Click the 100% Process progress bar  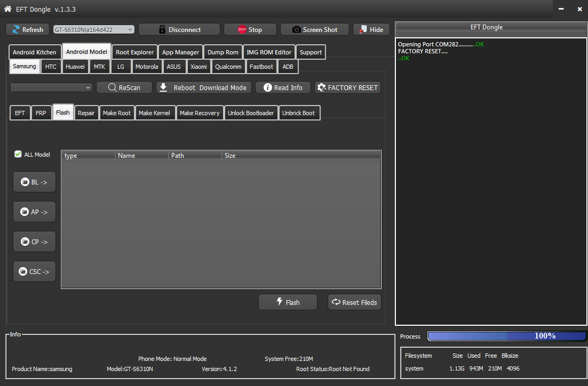point(507,336)
